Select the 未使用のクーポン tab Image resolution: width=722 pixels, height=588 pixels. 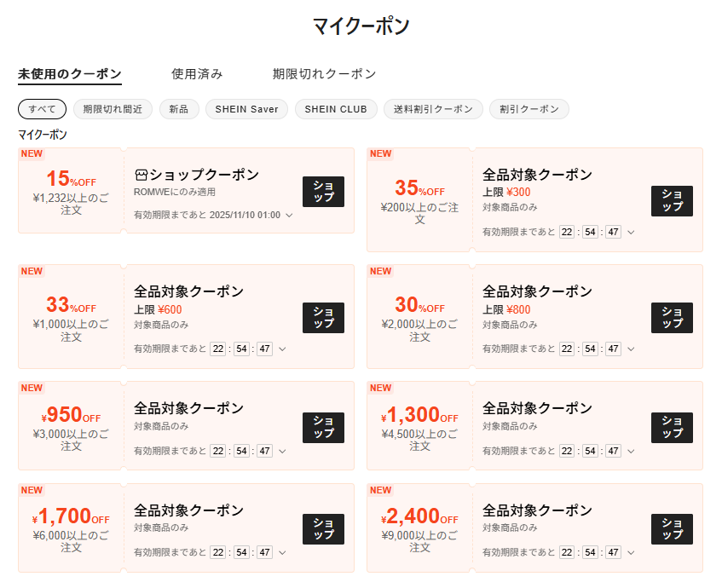pos(70,74)
